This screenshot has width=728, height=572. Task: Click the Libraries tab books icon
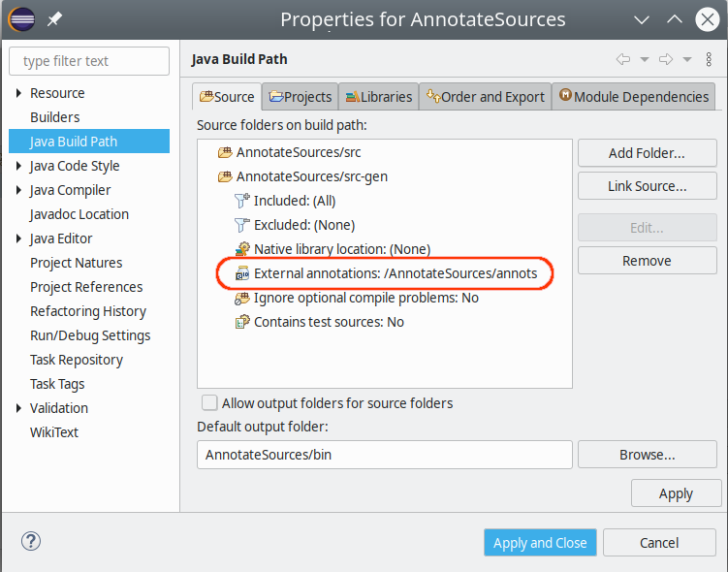(x=353, y=96)
